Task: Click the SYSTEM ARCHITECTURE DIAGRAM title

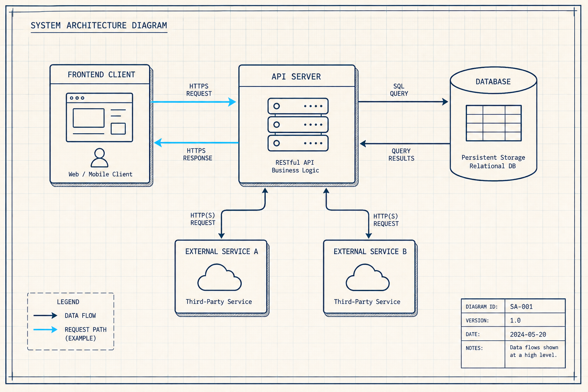Action: [99, 26]
